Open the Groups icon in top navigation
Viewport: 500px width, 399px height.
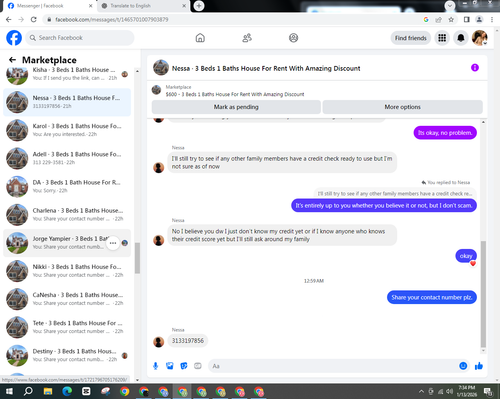point(293,38)
